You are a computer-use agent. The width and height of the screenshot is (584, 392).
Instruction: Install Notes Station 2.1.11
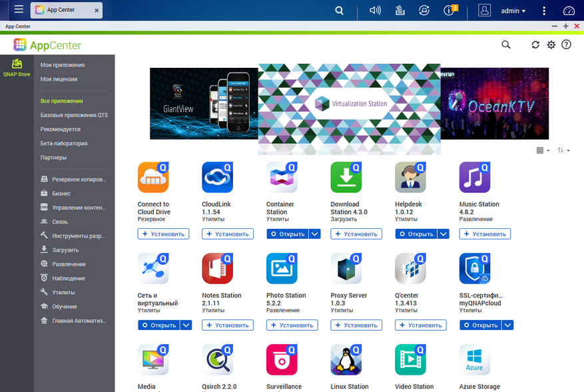pos(228,325)
